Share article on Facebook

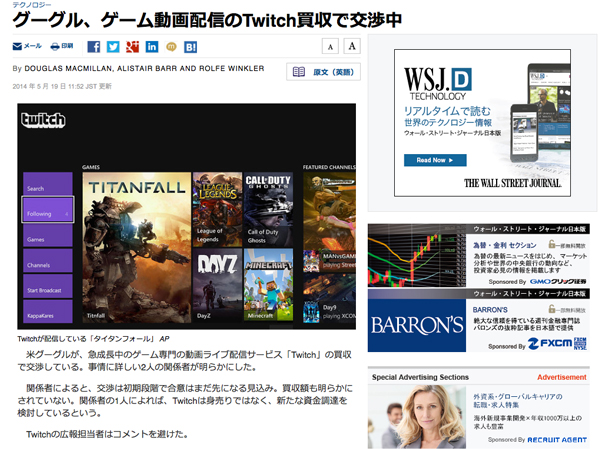[x=93, y=46]
